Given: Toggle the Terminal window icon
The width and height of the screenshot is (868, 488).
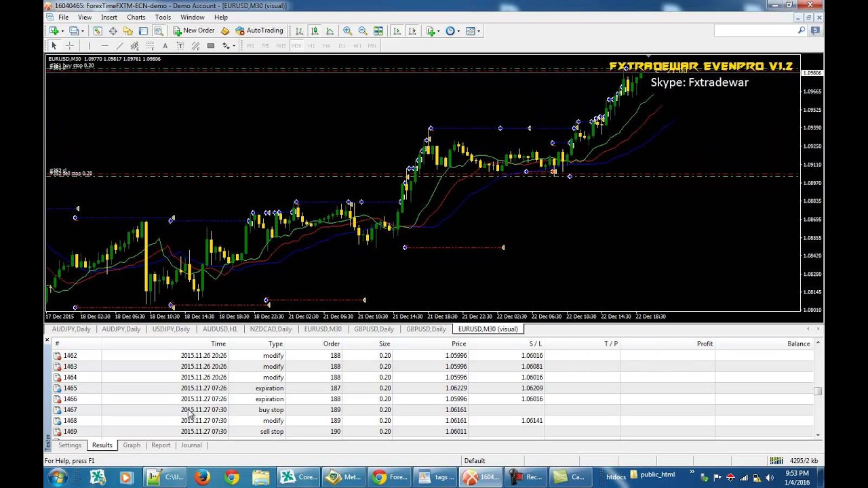Looking at the screenshot, I should (x=143, y=30).
